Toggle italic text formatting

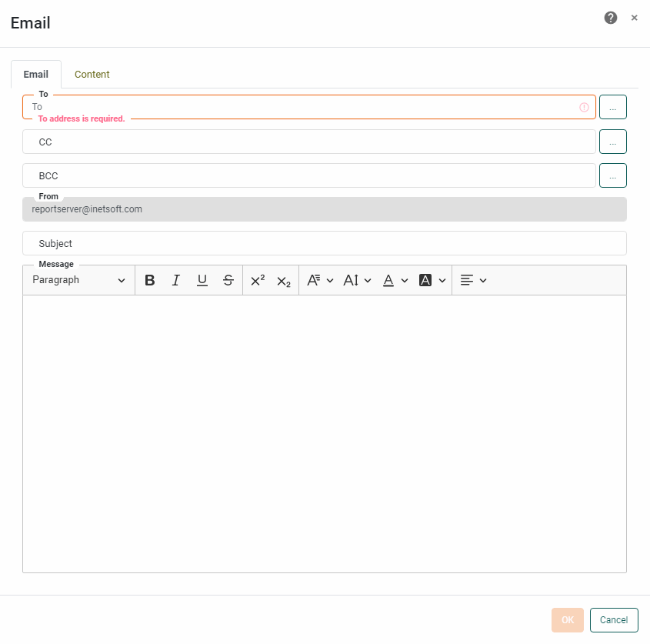click(x=176, y=279)
